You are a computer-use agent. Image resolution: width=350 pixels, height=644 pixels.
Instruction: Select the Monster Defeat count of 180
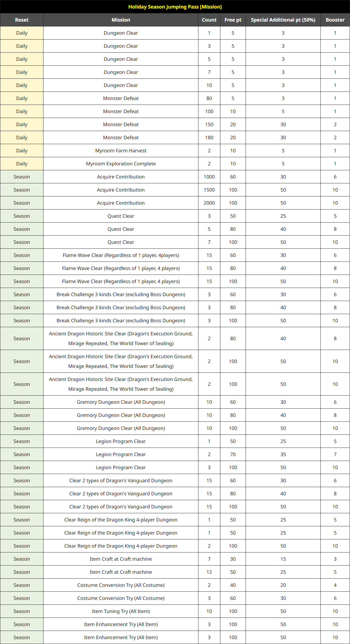click(x=209, y=137)
